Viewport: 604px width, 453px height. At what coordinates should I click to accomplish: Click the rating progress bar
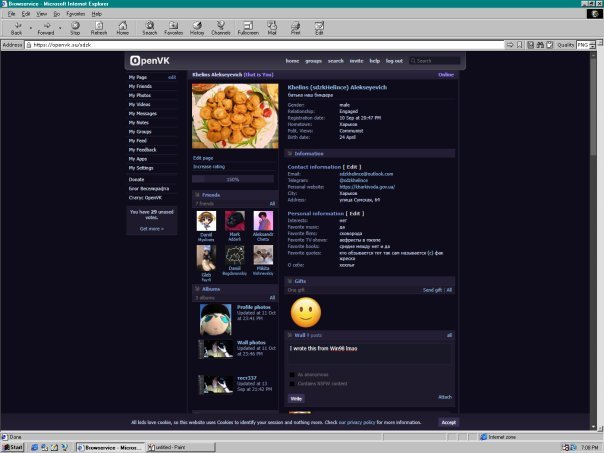point(233,180)
